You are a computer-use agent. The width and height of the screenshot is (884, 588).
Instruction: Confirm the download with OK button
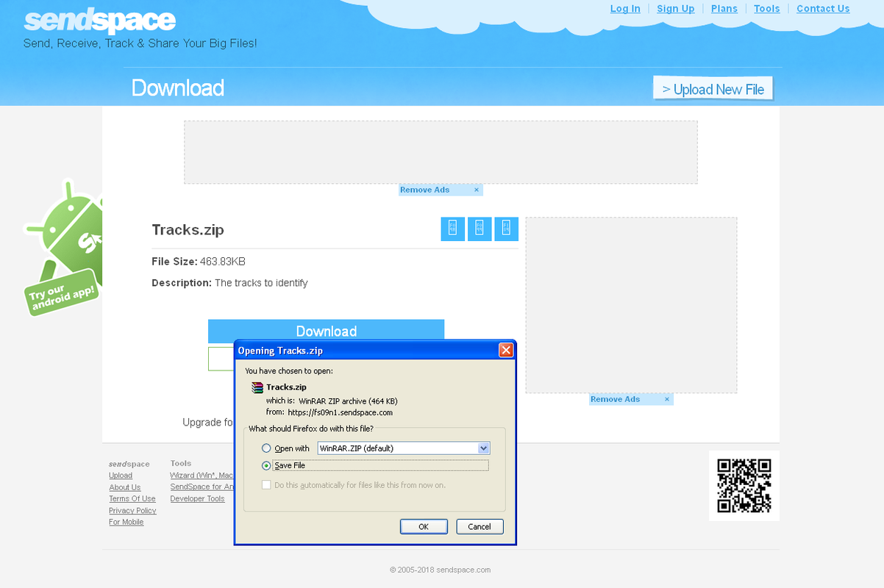pos(424,526)
